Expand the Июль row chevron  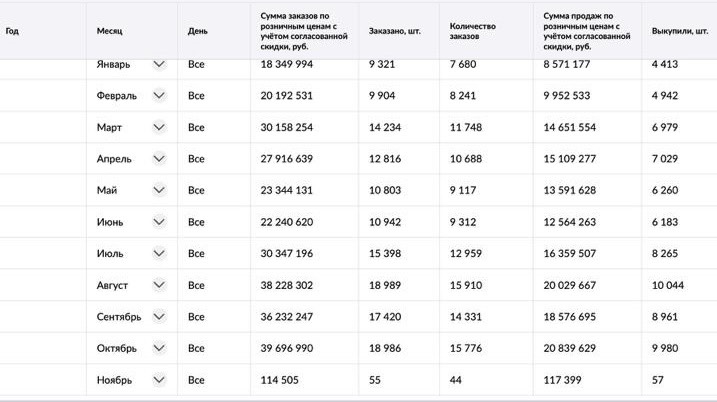(159, 253)
